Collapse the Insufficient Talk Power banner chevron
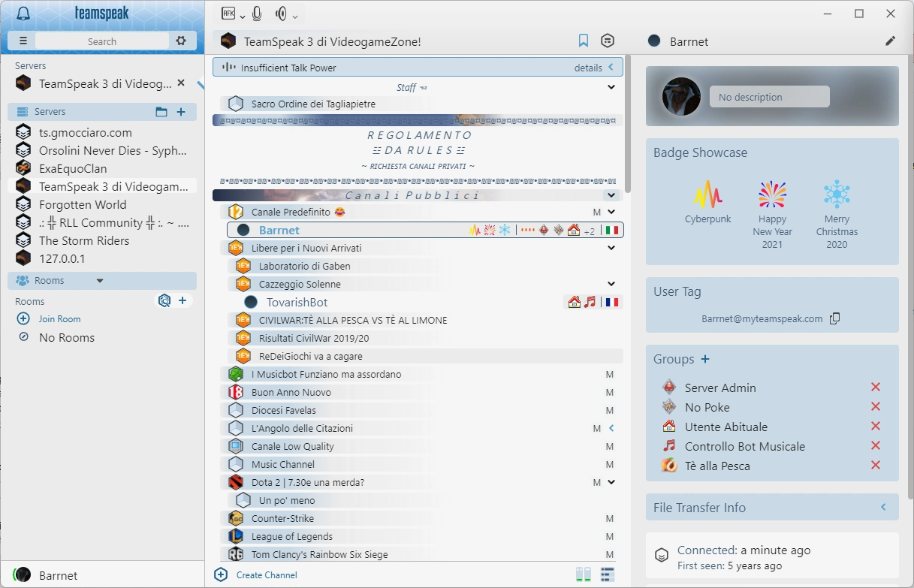Image resolution: width=914 pixels, height=588 pixels. (x=611, y=68)
